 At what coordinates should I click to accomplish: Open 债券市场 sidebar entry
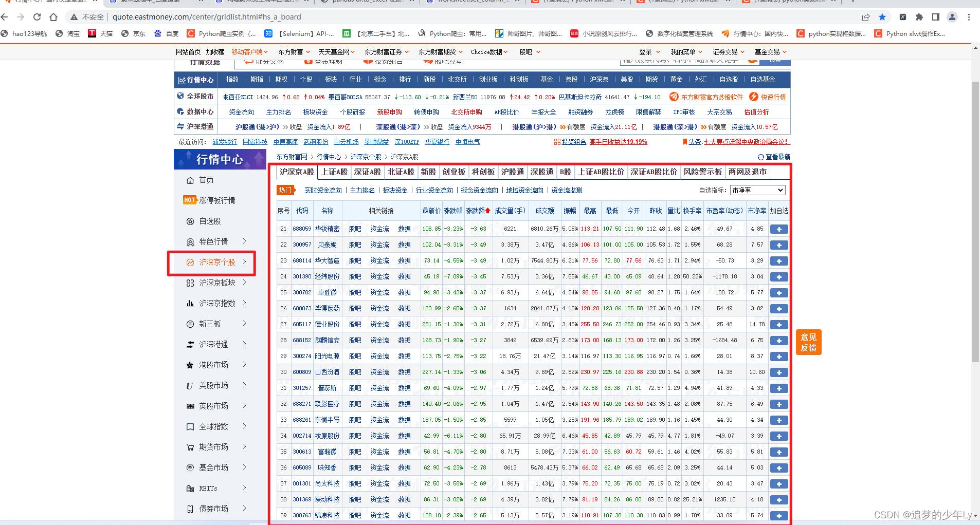pyautogui.click(x=214, y=509)
